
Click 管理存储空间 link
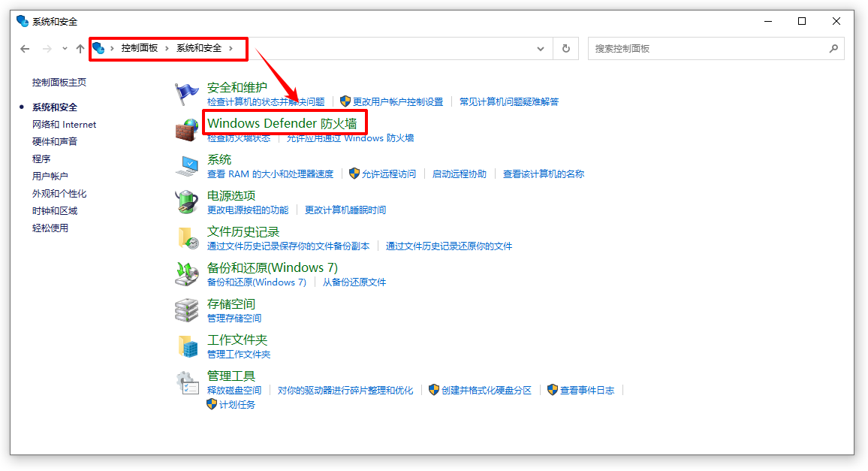pos(234,318)
